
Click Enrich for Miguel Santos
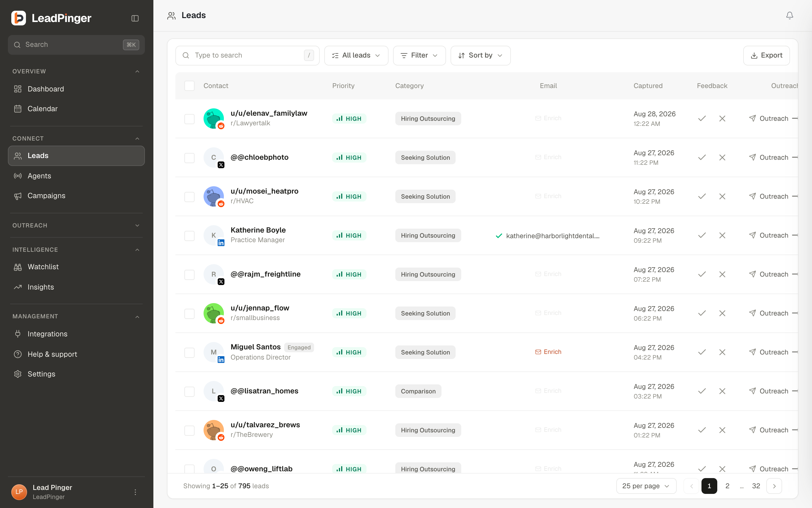pyautogui.click(x=548, y=352)
